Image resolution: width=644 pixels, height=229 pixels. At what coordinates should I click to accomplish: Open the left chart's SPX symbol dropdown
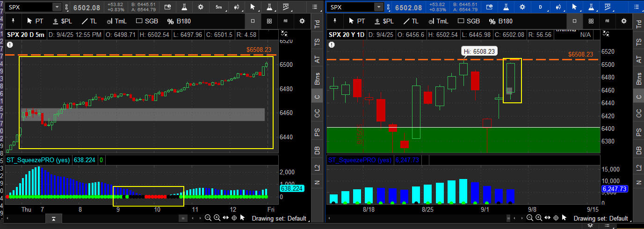click(57, 7)
